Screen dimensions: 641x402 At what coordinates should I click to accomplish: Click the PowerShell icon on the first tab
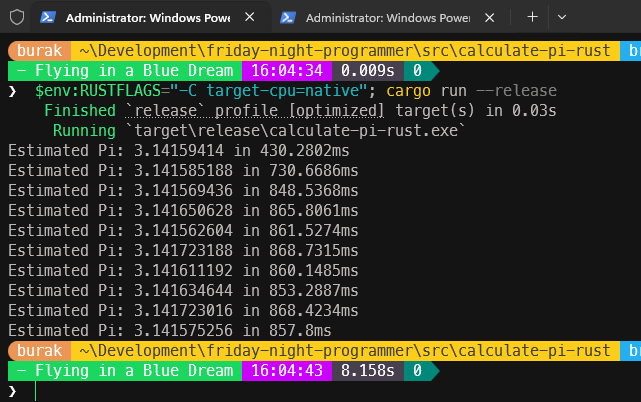[x=49, y=18]
